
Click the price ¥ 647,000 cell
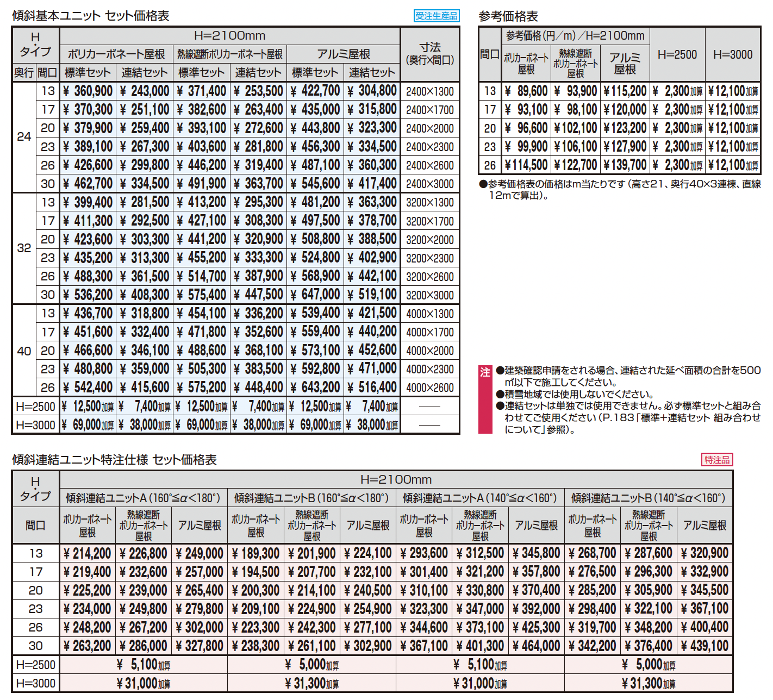point(315,295)
